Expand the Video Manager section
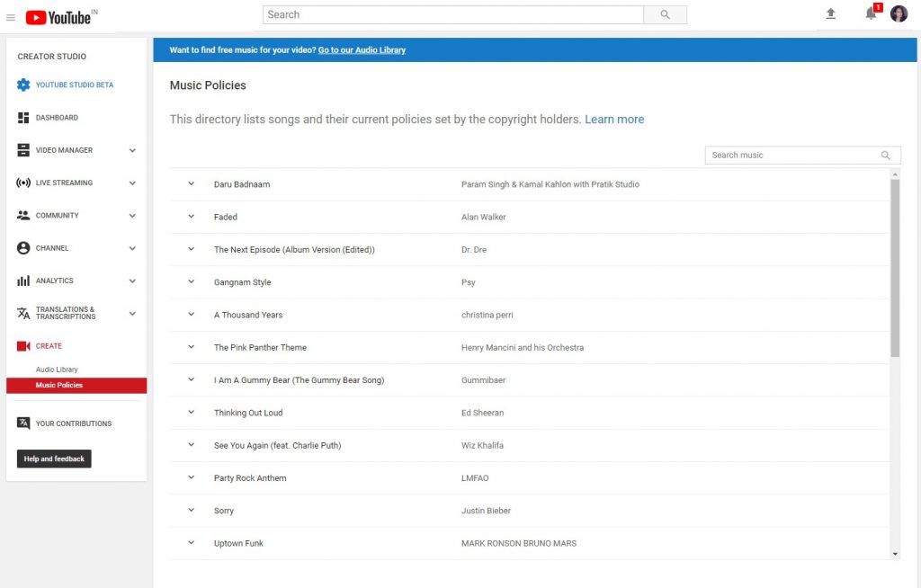 coord(133,150)
